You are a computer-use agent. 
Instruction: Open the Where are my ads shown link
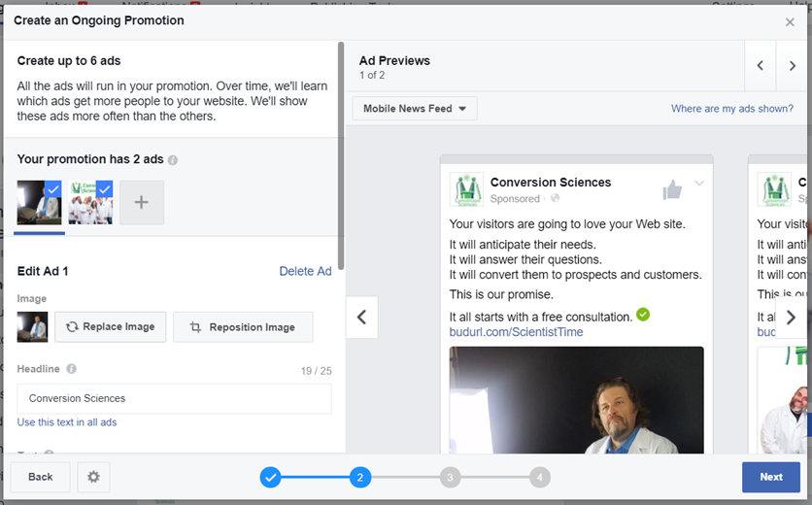tap(731, 108)
